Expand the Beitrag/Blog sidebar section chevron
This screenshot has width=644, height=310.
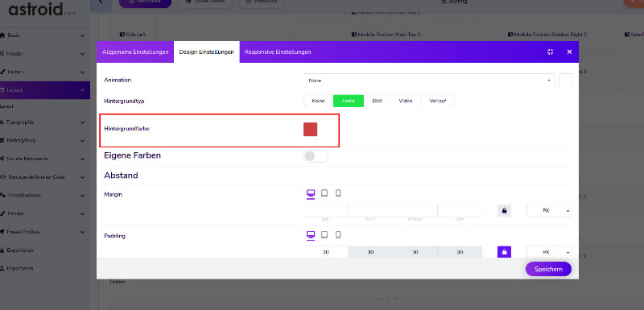pyautogui.click(x=83, y=140)
